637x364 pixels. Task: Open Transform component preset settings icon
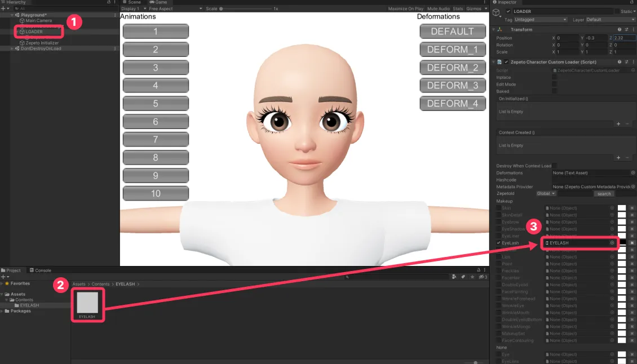(626, 30)
